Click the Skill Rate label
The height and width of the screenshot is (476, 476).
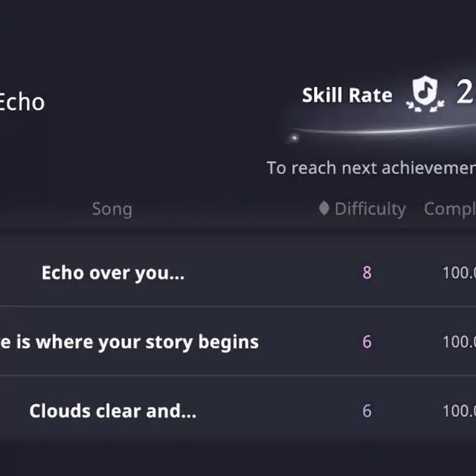347,95
